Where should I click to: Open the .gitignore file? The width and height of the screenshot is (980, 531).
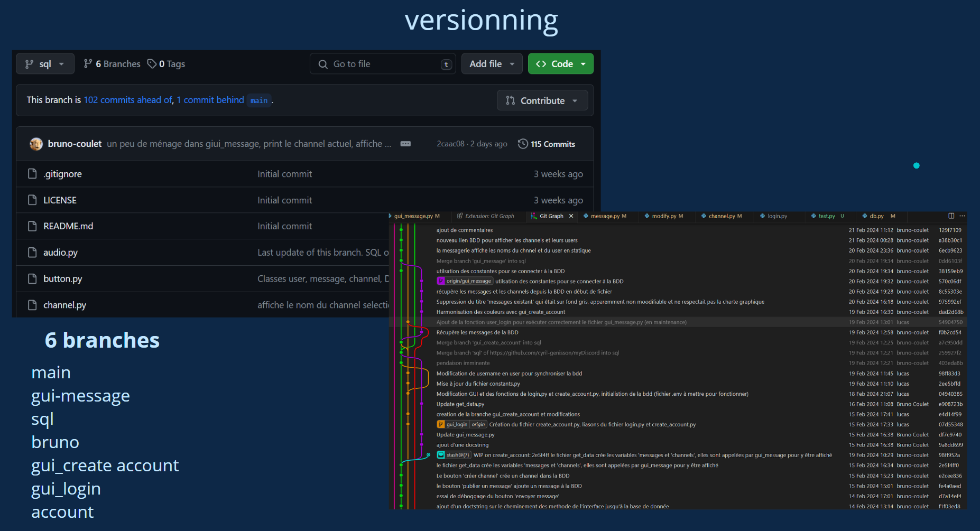pyautogui.click(x=62, y=174)
